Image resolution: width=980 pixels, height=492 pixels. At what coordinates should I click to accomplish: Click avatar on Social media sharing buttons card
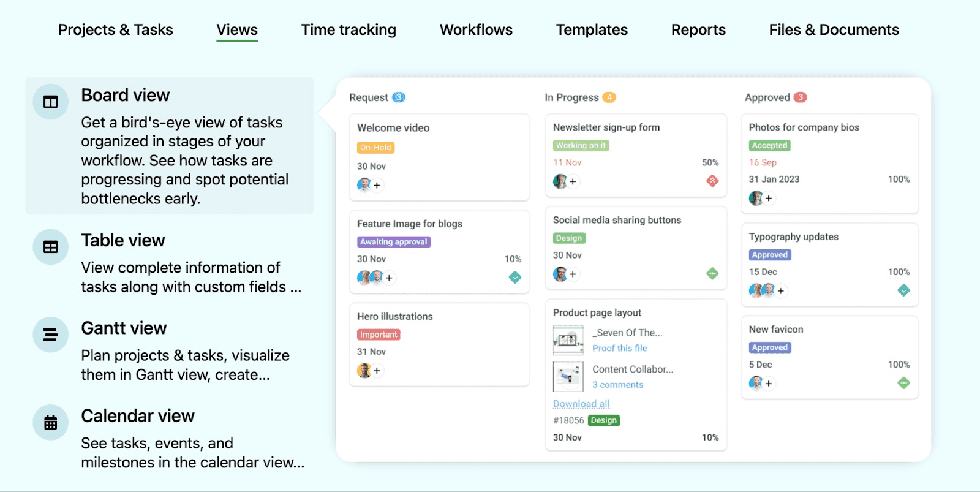[560, 274]
